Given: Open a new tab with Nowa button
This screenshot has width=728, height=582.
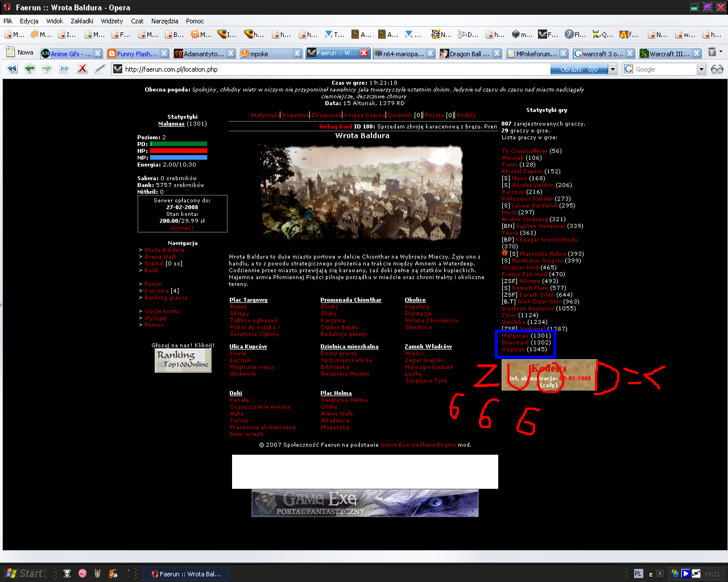Looking at the screenshot, I should coord(20,52).
